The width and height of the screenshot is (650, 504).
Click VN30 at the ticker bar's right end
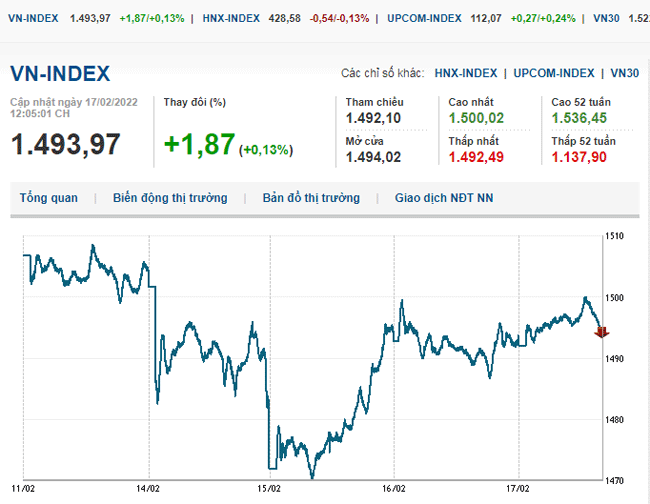point(605,19)
